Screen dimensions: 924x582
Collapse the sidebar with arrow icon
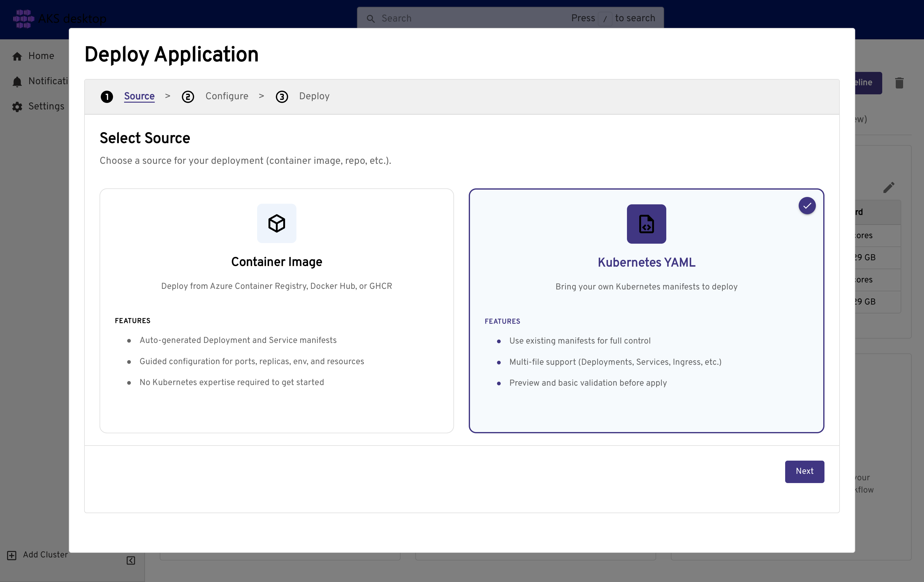(131, 560)
